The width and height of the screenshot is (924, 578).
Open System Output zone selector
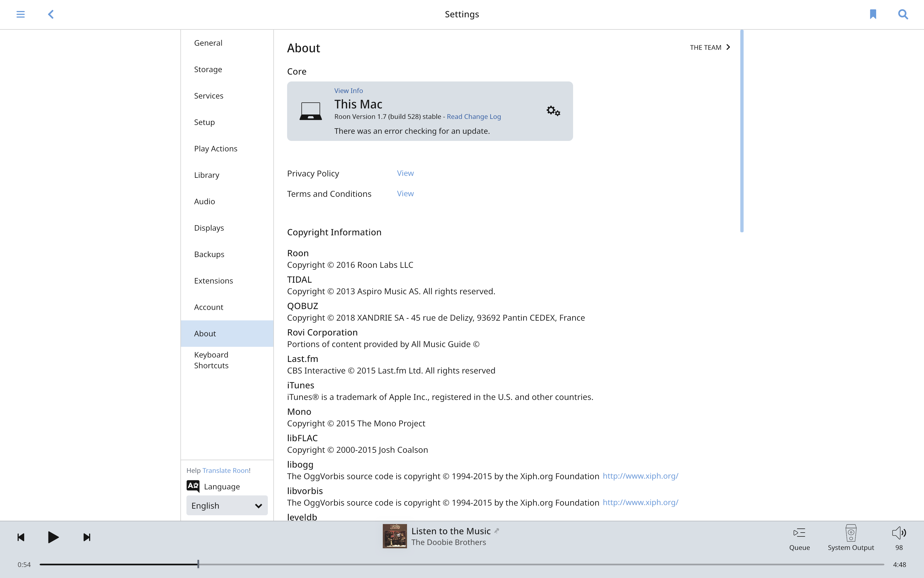click(x=851, y=538)
